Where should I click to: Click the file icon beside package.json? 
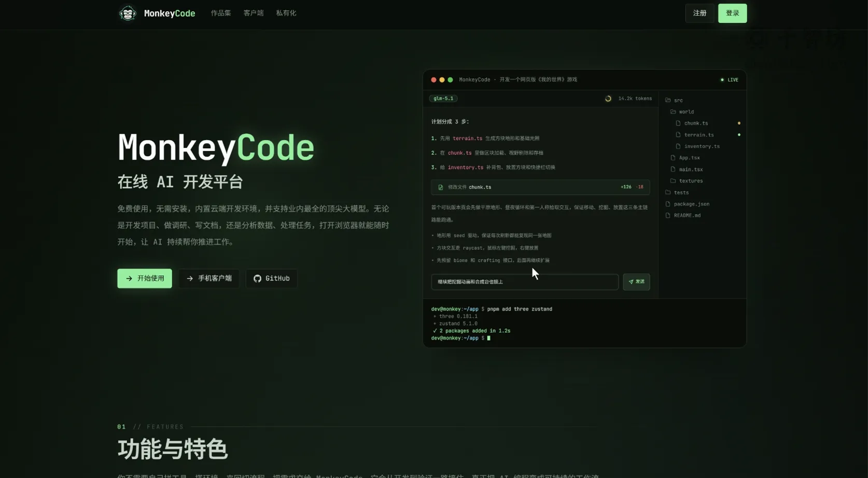point(668,204)
